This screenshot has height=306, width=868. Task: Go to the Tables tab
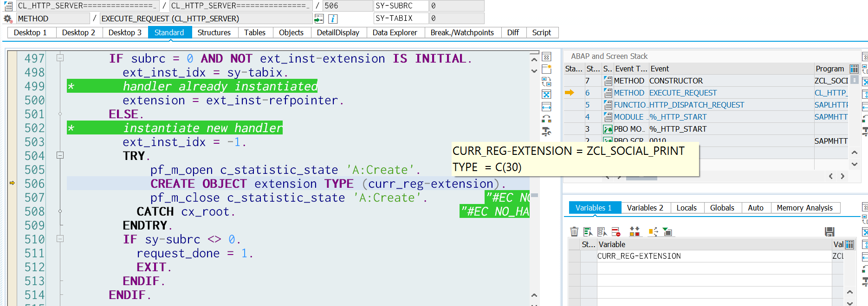[x=255, y=32]
